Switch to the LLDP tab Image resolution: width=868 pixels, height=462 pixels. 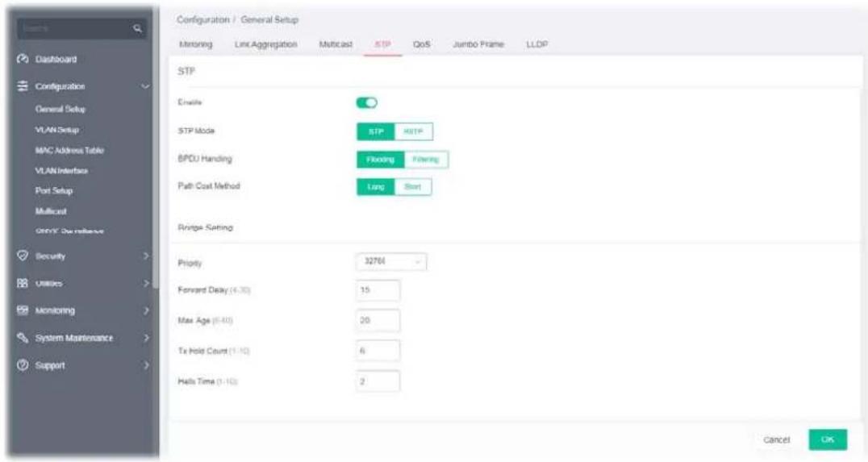pos(536,44)
